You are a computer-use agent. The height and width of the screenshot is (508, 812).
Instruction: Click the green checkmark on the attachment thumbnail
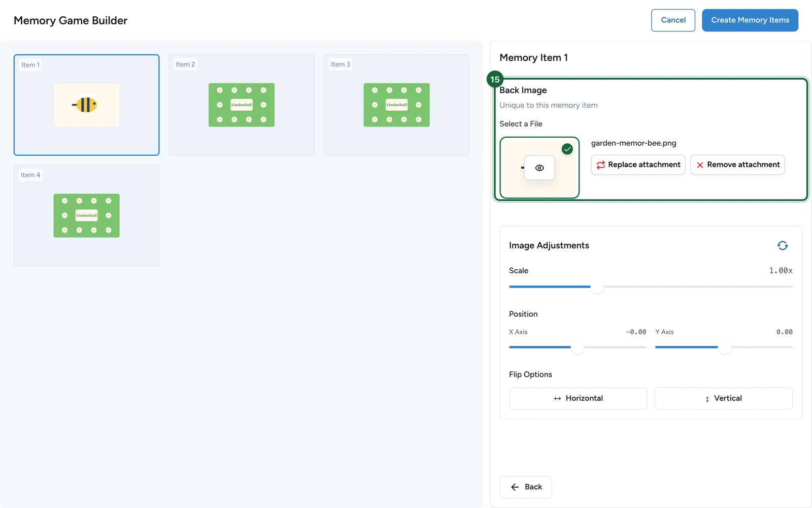coord(567,149)
